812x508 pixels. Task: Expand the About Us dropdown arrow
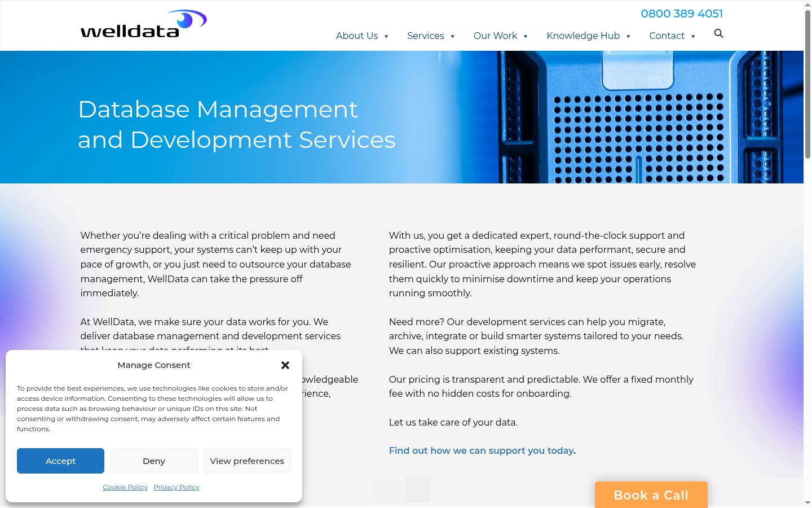pos(386,36)
